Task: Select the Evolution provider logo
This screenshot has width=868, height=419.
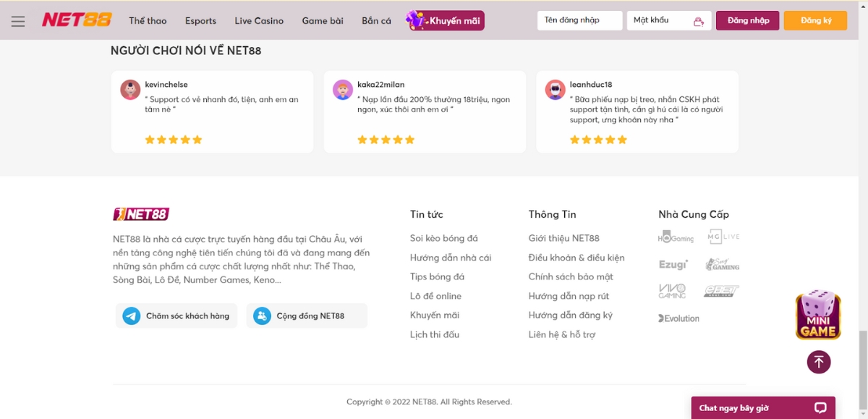Action: tap(678, 318)
